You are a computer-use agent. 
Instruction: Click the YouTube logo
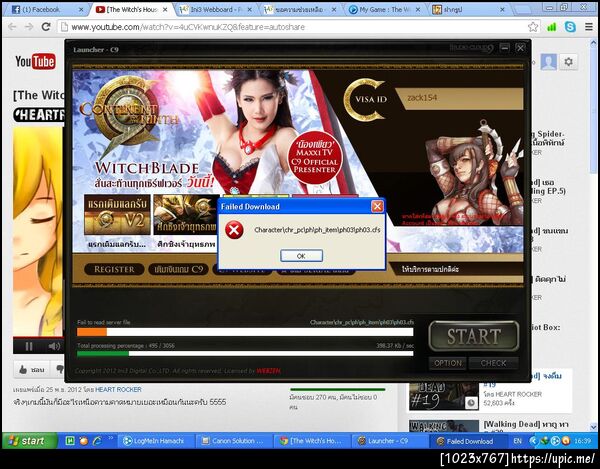[x=35, y=61]
